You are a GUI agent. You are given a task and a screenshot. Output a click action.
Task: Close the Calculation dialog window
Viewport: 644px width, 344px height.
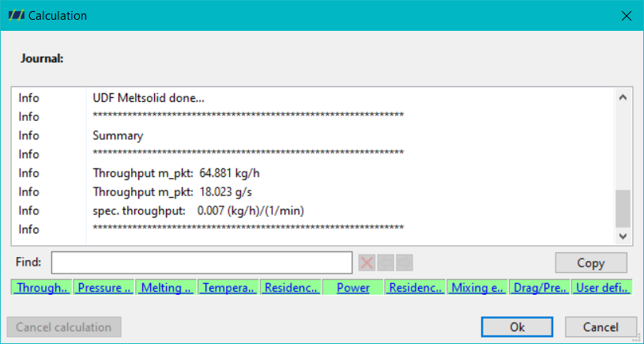[627, 16]
